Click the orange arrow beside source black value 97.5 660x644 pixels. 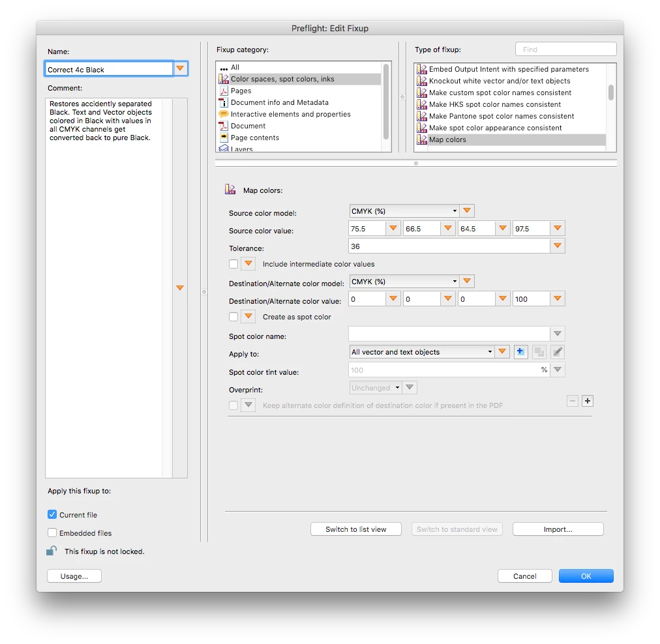pyautogui.click(x=558, y=228)
